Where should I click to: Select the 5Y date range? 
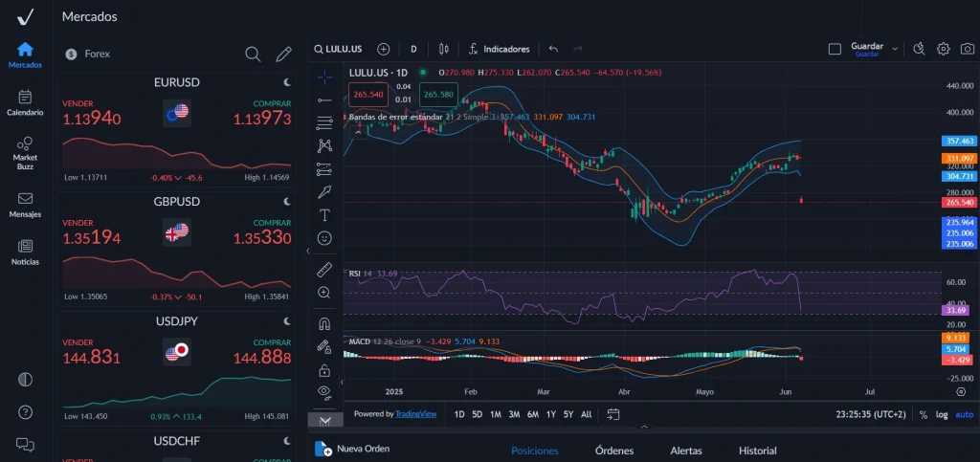[x=568, y=414]
